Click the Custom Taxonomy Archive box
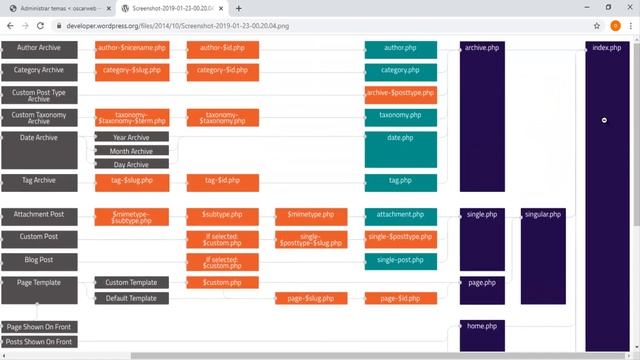 point(39,118)
